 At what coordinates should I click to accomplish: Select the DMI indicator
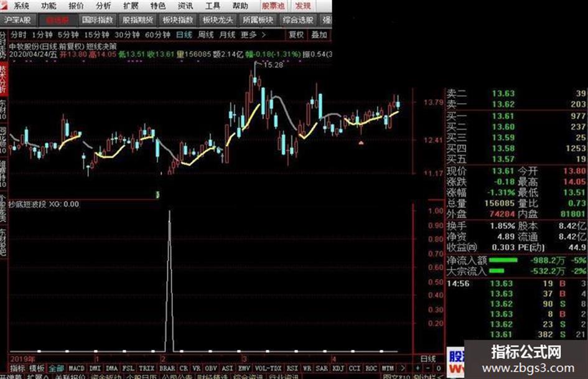coord(95,368)
